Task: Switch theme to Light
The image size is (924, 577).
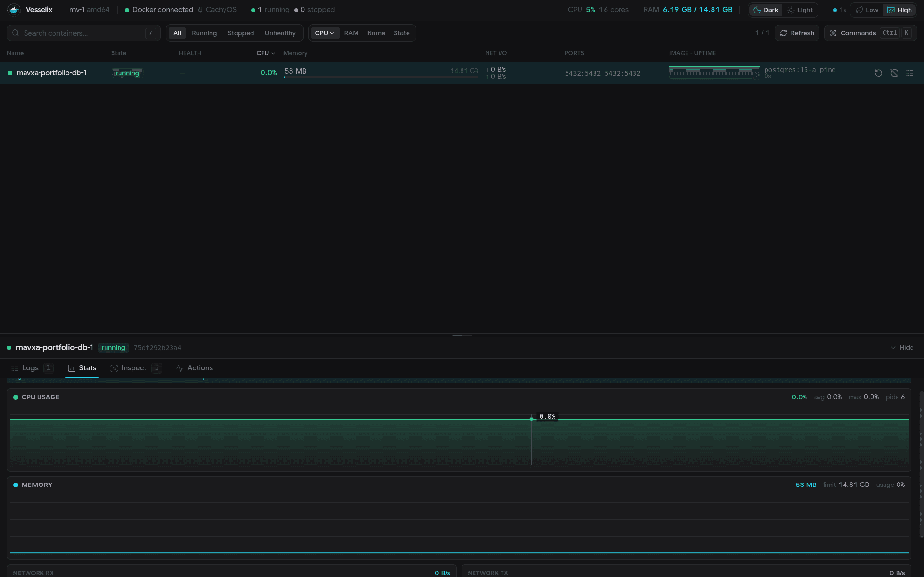Action: click(800, 10)
